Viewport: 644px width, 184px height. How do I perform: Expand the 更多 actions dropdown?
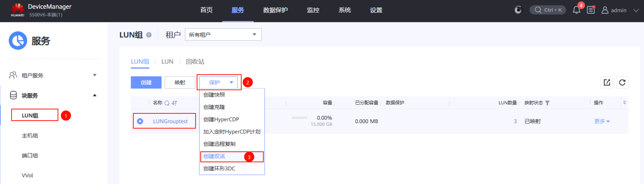tap(602, 121)
